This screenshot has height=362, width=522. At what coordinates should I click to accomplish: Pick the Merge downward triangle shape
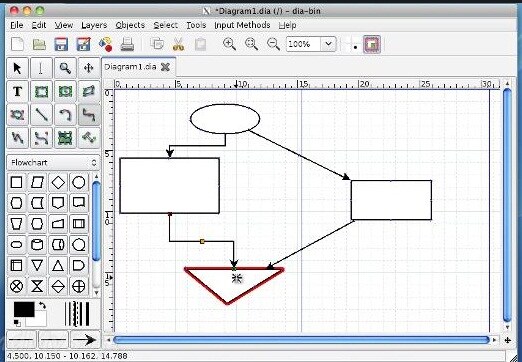coord(37,265)
